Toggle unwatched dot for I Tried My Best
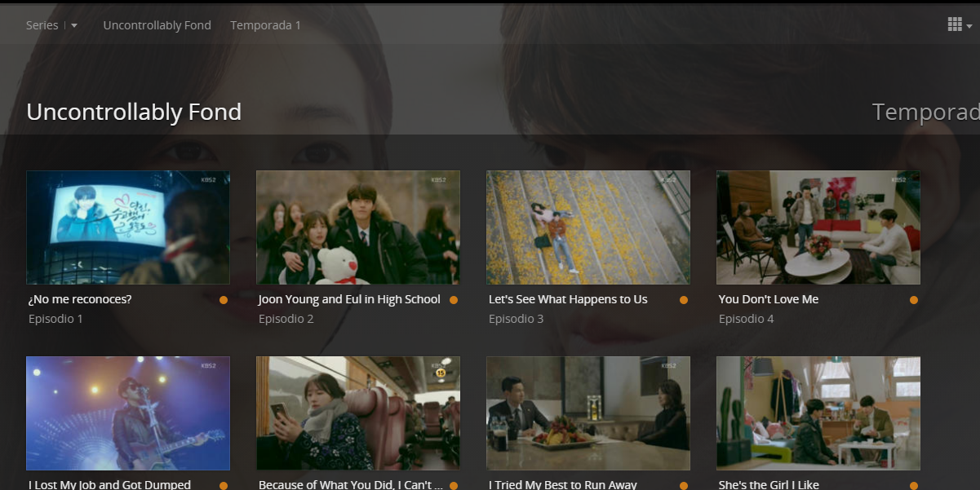The height and width of the screenshot is (490, 980). pyautogui.click(x=684, y=485)
